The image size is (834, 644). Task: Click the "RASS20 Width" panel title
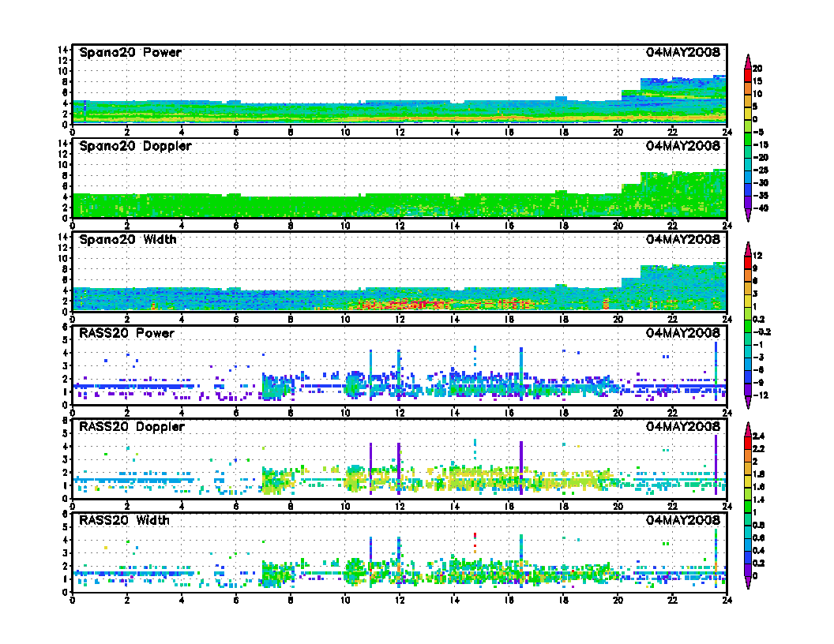point(124,520)
